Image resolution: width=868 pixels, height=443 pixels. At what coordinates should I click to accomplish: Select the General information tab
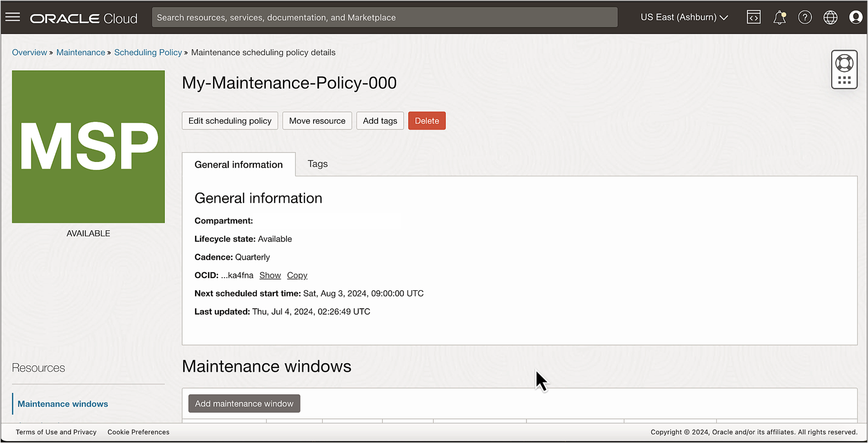click(x=239, y=165)
